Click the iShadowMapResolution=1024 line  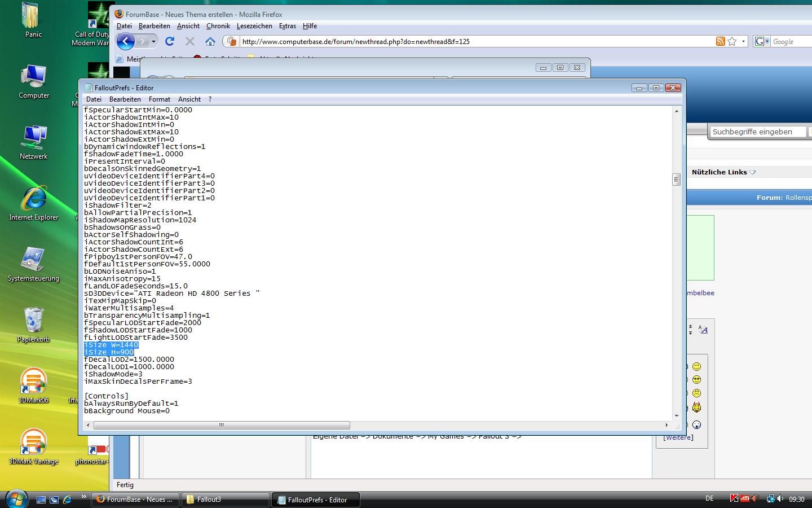(140, 220)
